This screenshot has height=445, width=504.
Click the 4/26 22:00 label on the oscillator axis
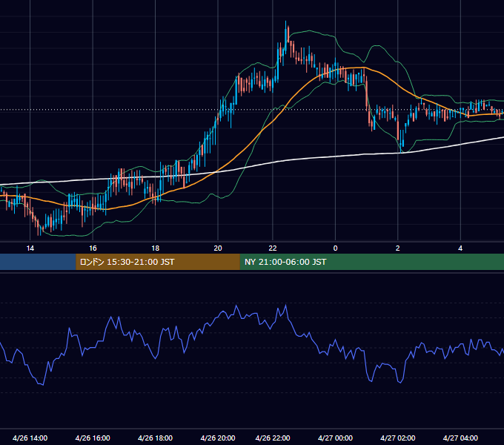pyautogui.click(x=273, y=438)
